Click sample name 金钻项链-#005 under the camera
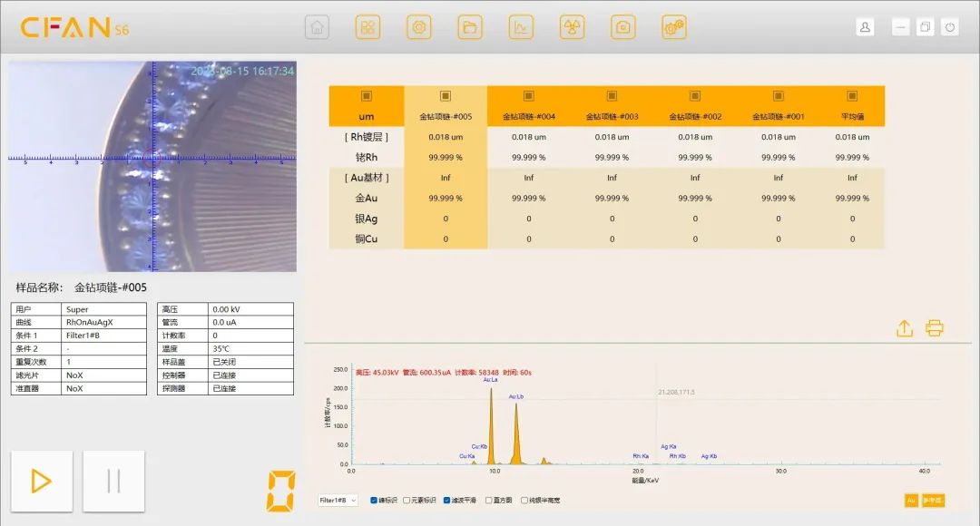 tap(111, 287)
